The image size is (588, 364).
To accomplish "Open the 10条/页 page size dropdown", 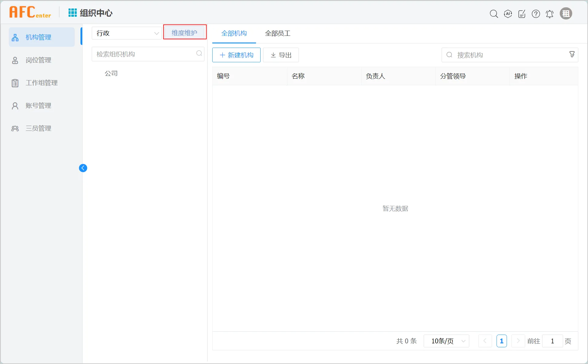I will (x=446, y=341).
